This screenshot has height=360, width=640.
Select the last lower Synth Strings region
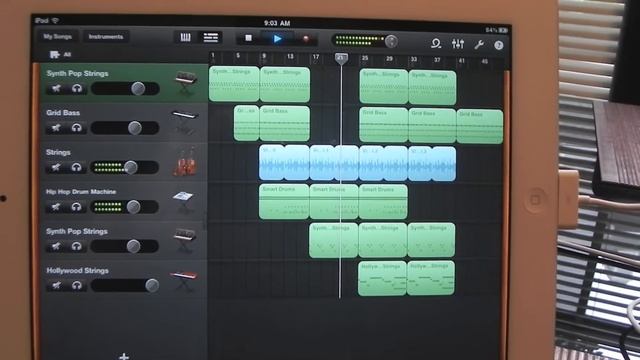[431, 240]
